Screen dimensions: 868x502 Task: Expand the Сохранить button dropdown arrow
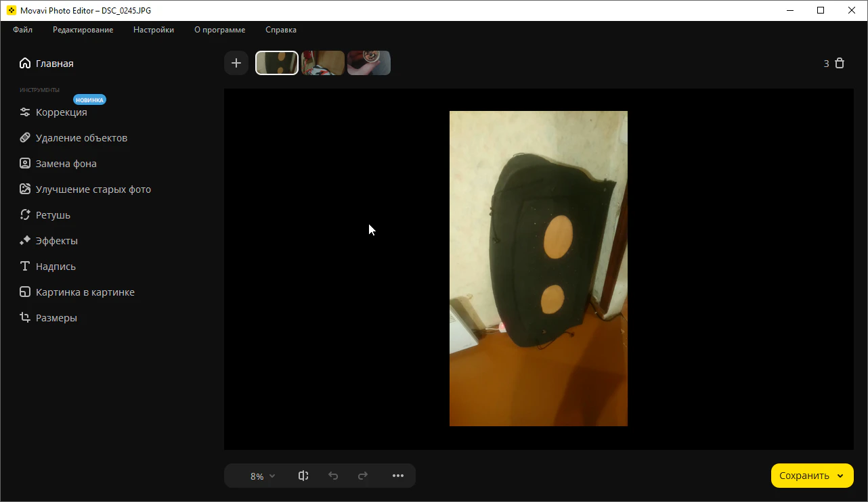point(841,476)
